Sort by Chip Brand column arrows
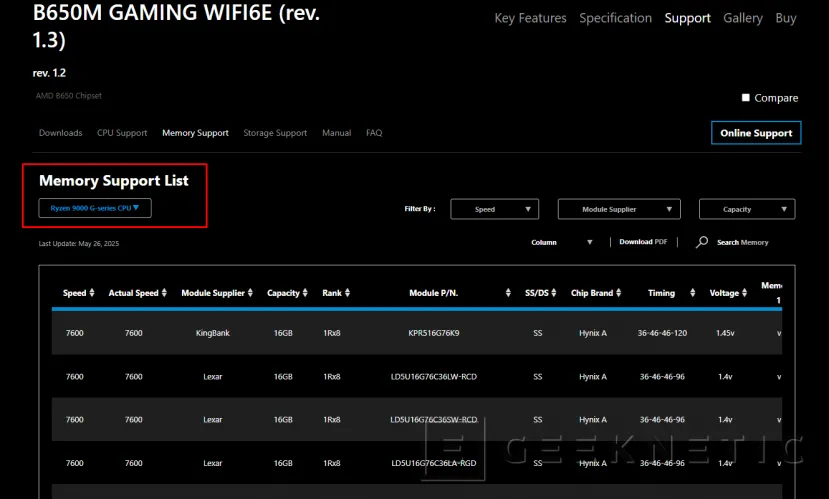Screen dimensions: 829x499 coord(619,293)
